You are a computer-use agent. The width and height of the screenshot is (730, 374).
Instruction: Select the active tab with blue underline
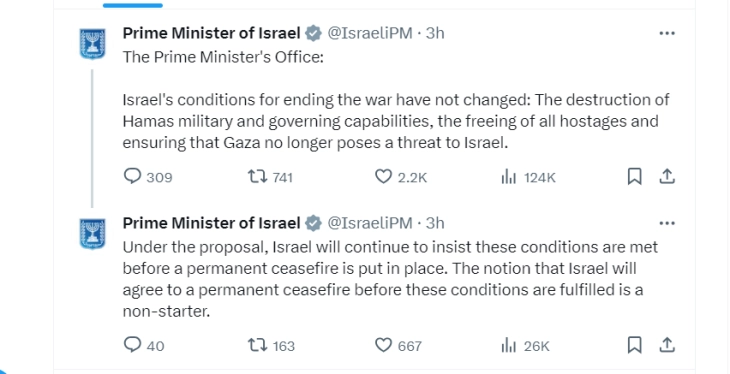133,5
